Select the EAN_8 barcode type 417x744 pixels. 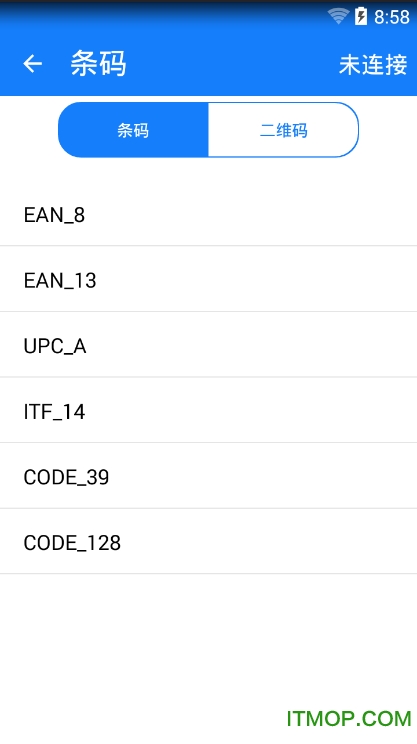click(x=208, y=214)
